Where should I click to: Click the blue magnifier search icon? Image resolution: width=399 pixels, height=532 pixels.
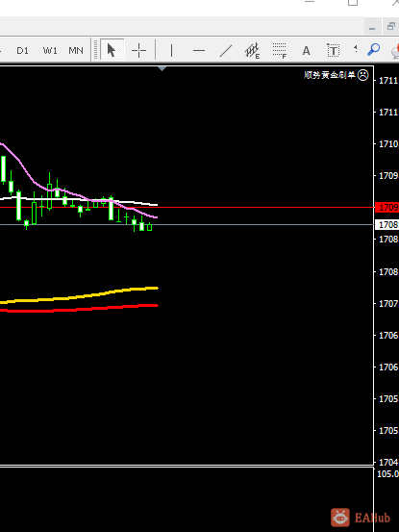click(x=374, y=49)
